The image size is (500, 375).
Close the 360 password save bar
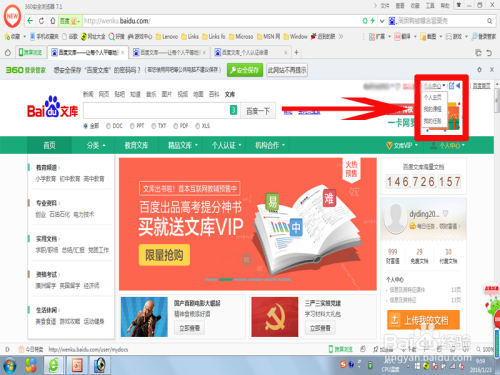(x=492, y=70)
